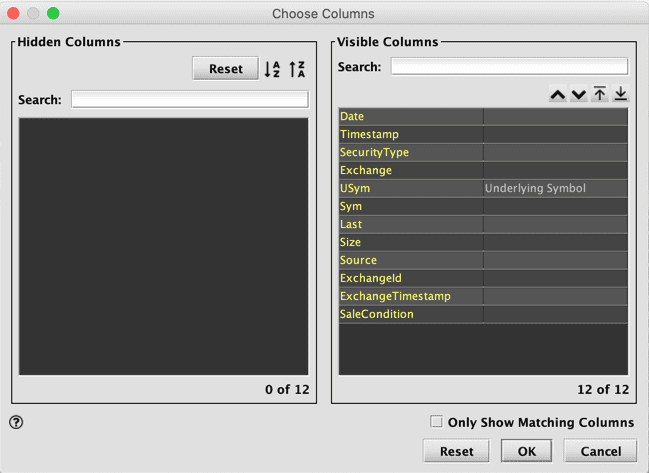The width and height of the screenshot is (649, 473).
Task: Click the Hidden Columns Reset button
Action: 225,69
